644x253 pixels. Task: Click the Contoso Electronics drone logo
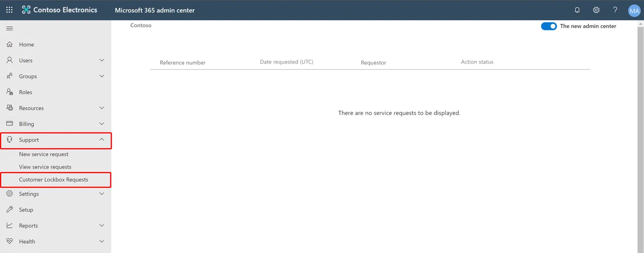26,10
